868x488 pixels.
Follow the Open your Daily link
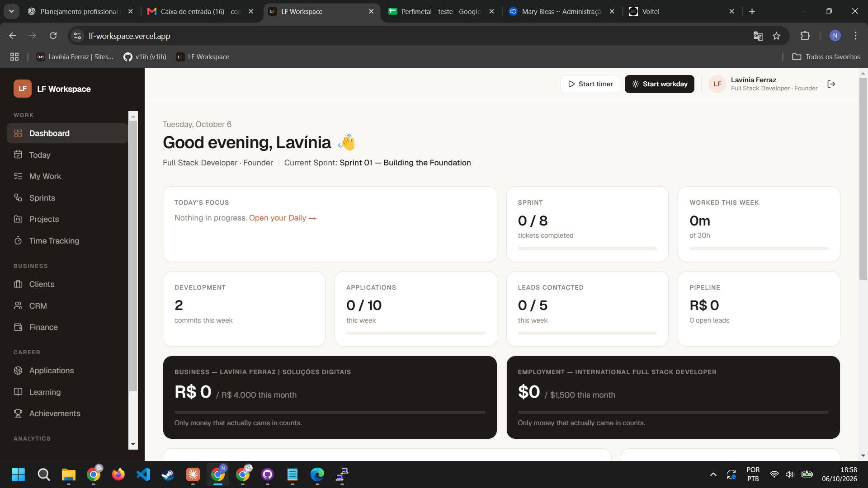tap(283, 218)
